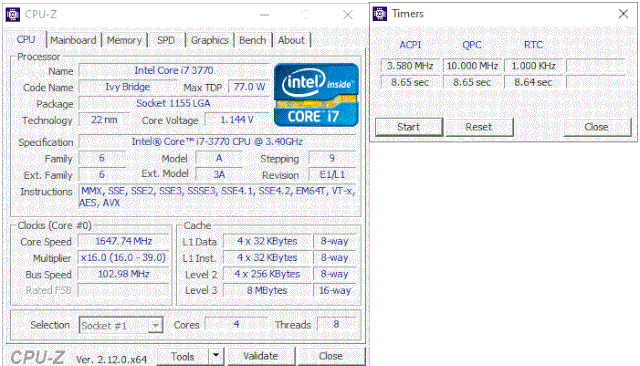Click the Intel Core i7 logo badge
Image resolution: width=640 pixels, height=366 pixels.
click(316, 95)
